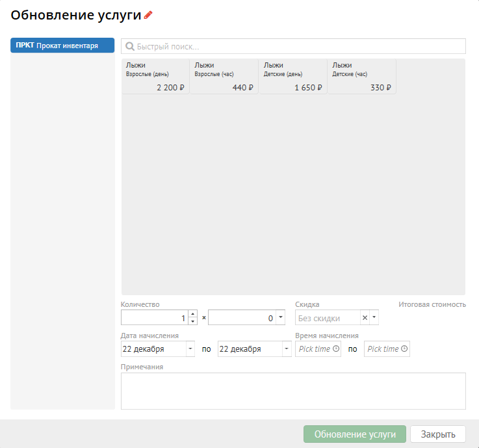Open the end date dropdown
This screenshot has height=448, width=479.
[x=287, y=349]
